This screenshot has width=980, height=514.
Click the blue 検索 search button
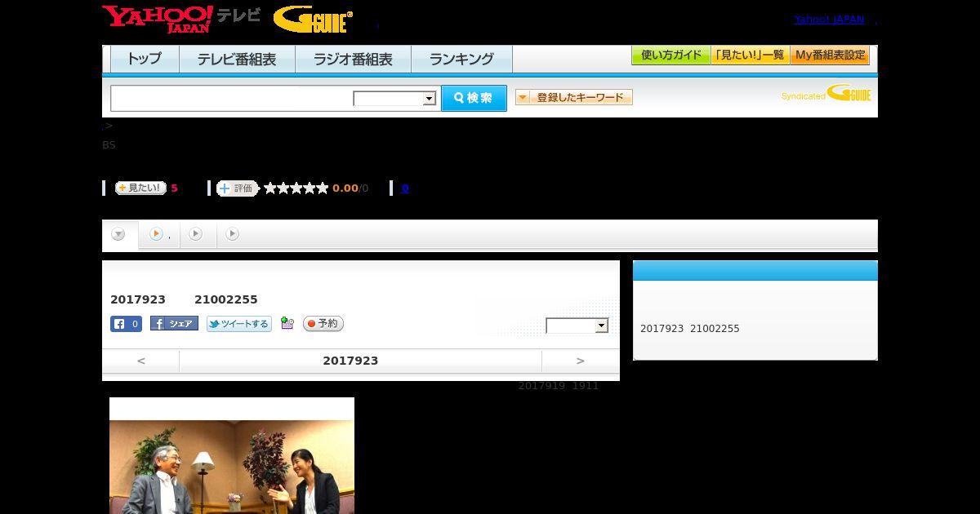click(x=474, y=98)
